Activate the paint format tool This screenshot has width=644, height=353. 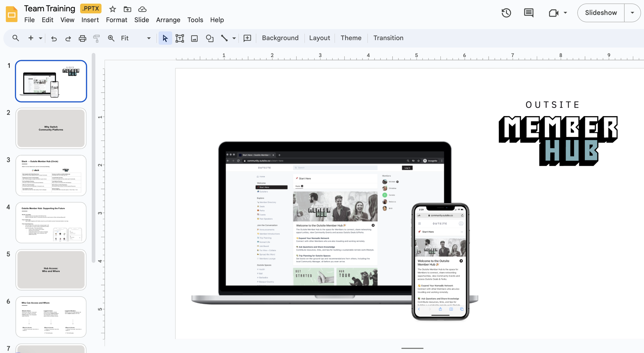97,38
